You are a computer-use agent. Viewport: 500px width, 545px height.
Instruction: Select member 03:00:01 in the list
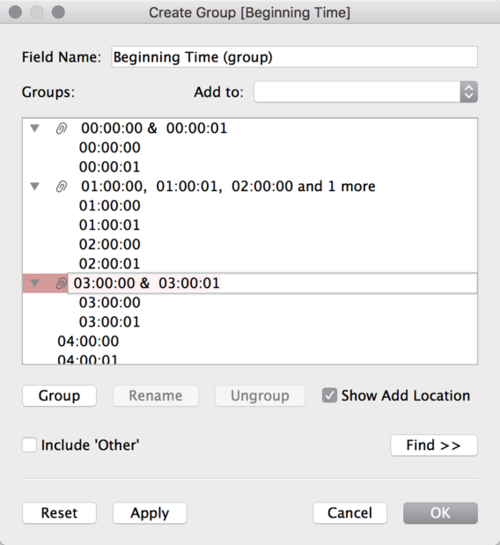(109, 322)
